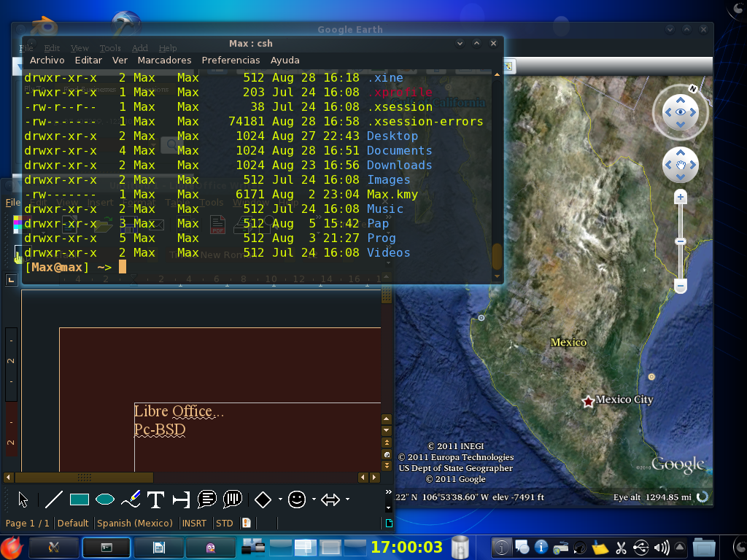The image size is (747, 560).
Task: Open volume speaker icon in system tray
Action: click(x=661, y=548)
